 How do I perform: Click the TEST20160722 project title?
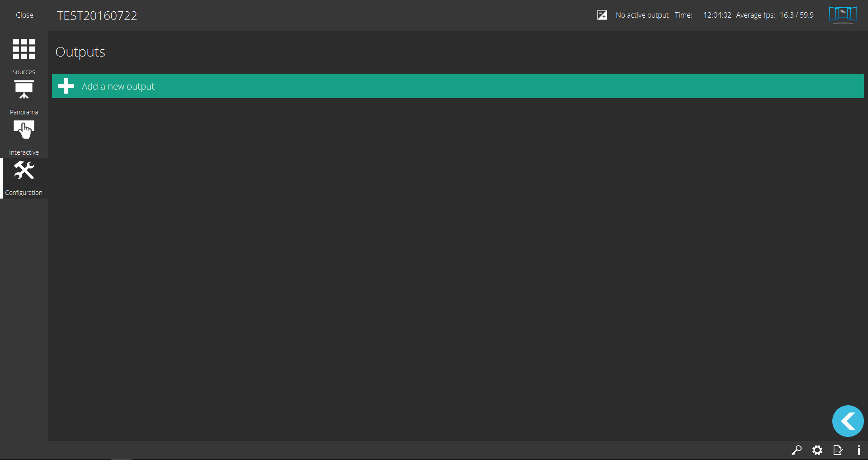click(97, 15)
